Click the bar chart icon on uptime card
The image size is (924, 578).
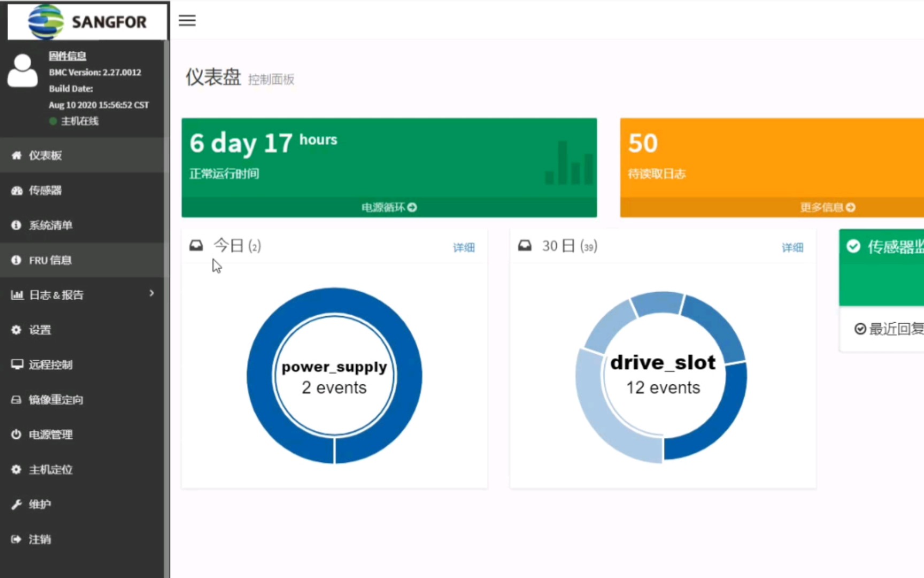pos(568,163)
